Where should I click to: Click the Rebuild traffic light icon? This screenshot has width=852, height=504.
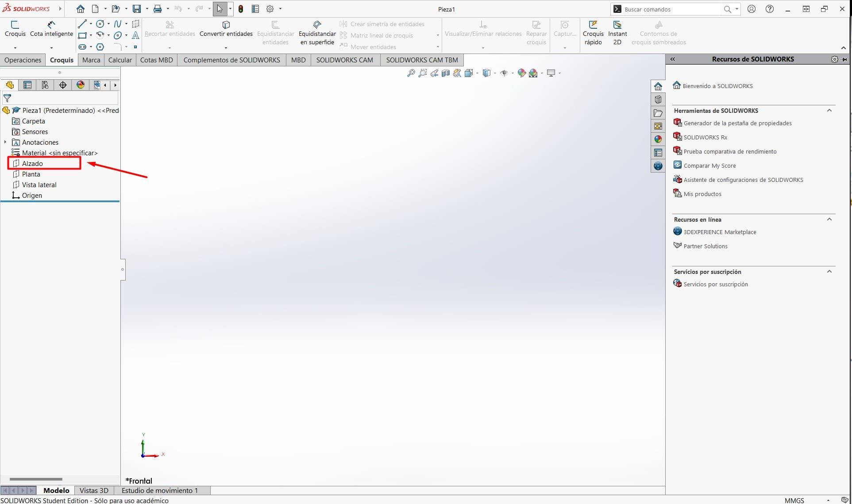pos(241,9)
